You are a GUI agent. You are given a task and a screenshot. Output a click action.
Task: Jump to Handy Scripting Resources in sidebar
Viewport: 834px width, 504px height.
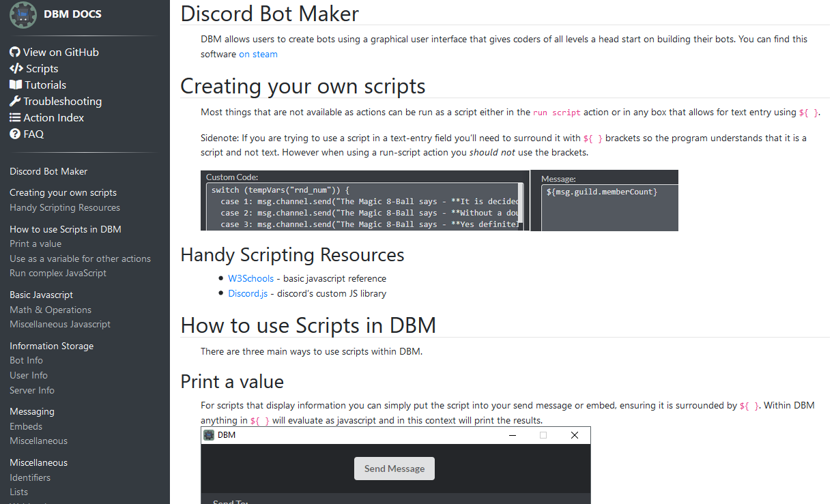point(65,207)
